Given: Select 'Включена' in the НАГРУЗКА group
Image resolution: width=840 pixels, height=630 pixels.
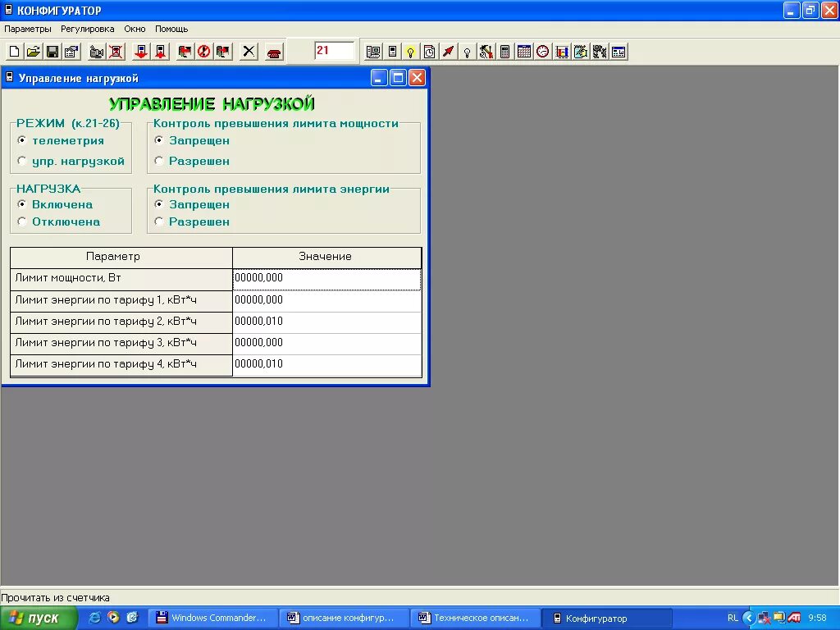Looking at the screenshot, I should click(x=22, y=204).
